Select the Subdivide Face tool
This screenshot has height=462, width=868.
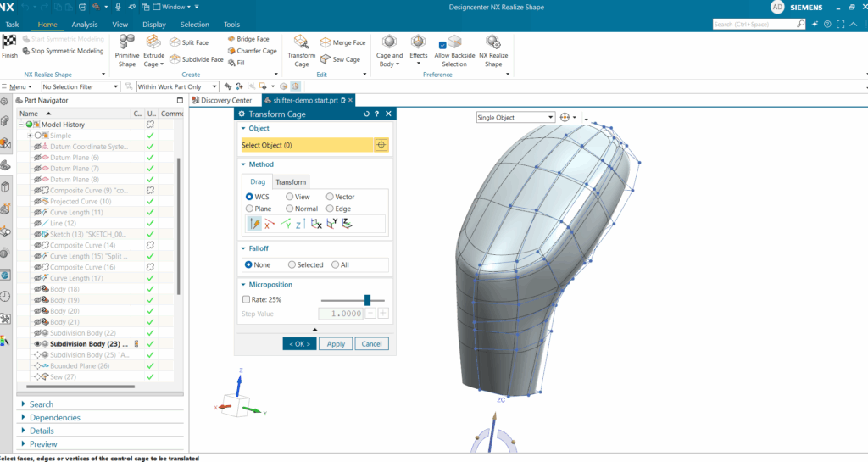[x=195, y=59]
